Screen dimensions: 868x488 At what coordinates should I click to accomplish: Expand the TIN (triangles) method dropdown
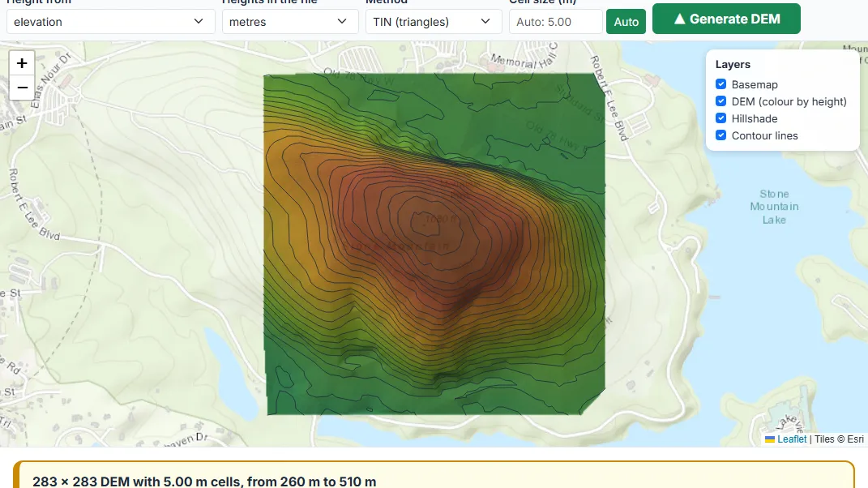point(434,22)
